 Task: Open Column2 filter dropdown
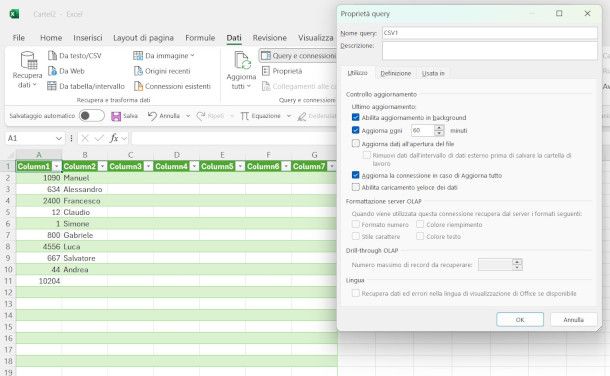(x=102, y=166)
